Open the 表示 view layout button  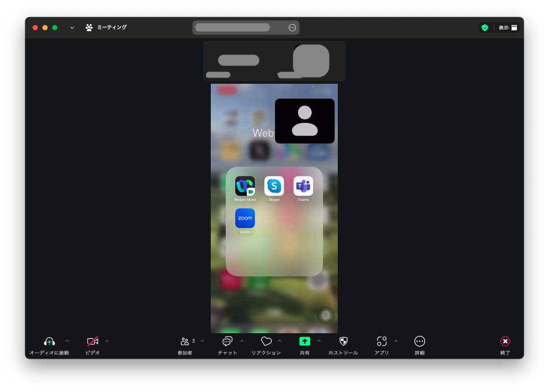[x=508, y=28]
